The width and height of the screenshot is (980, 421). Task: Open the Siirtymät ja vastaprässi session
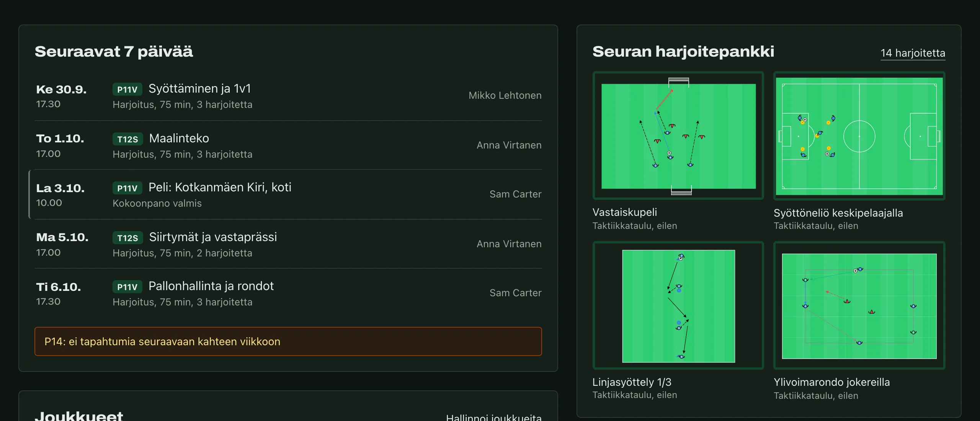point(288,244)
